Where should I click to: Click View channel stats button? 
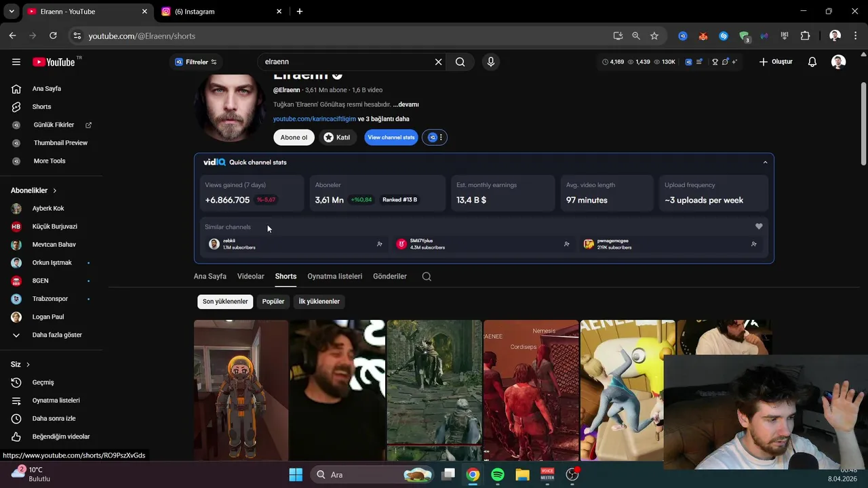coord(391,138)
